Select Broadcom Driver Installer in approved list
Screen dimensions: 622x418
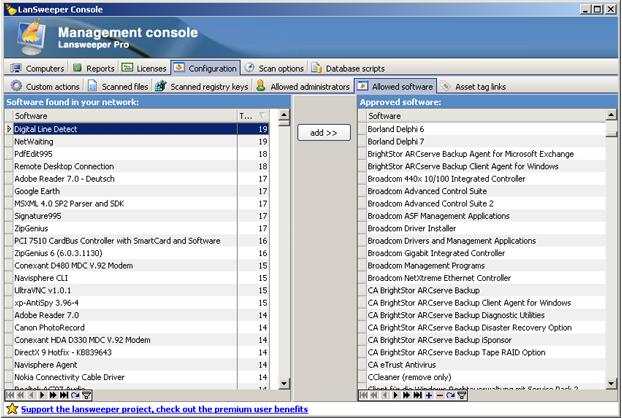click(486, 228)
